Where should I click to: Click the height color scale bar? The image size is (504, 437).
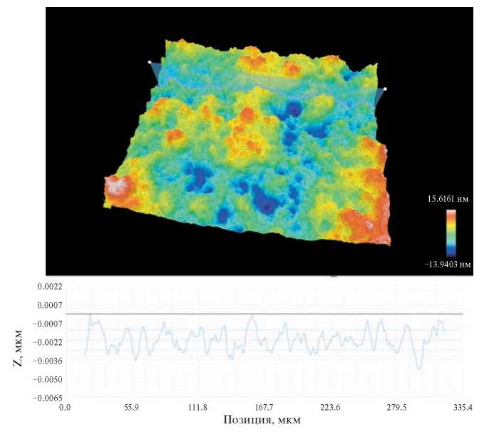click(451, 231)
